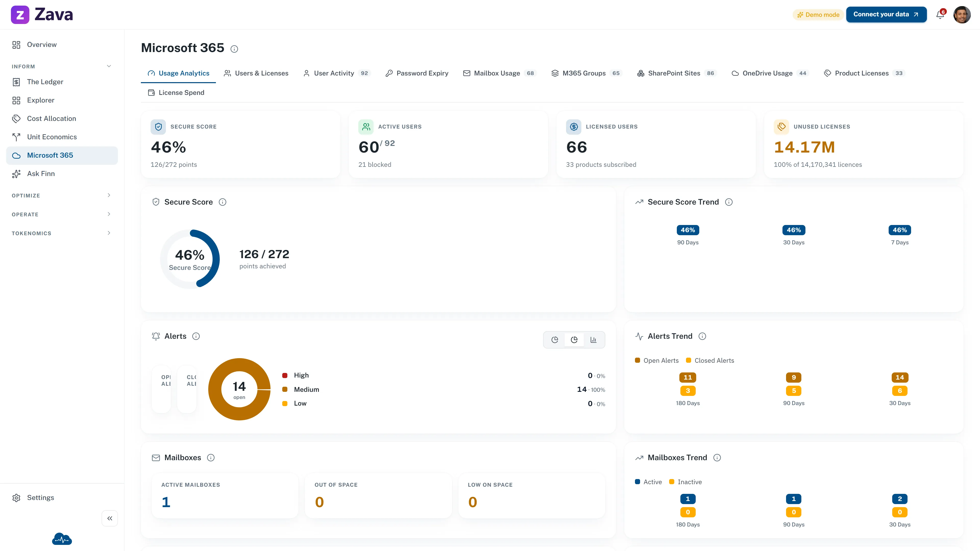980x551 pixels.
Task: Toggle Inactive legend in Mailboxes Trend
Action: coord(685,482)
